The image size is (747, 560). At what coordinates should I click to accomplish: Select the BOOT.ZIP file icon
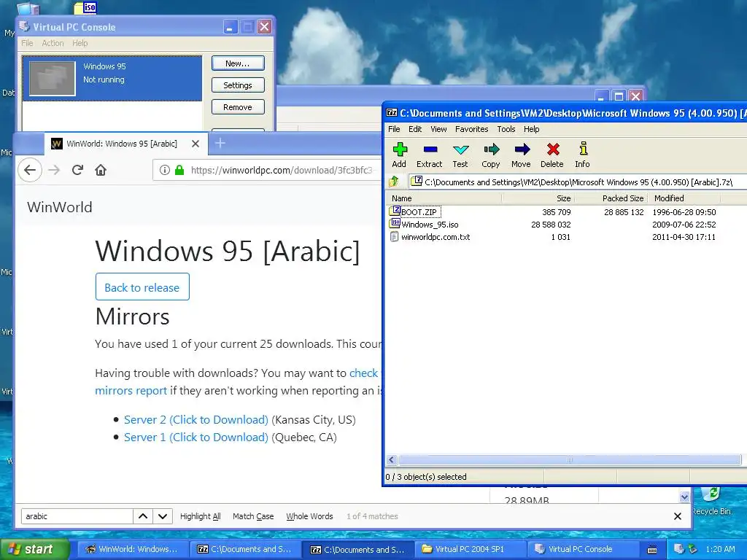pos(395,211)
